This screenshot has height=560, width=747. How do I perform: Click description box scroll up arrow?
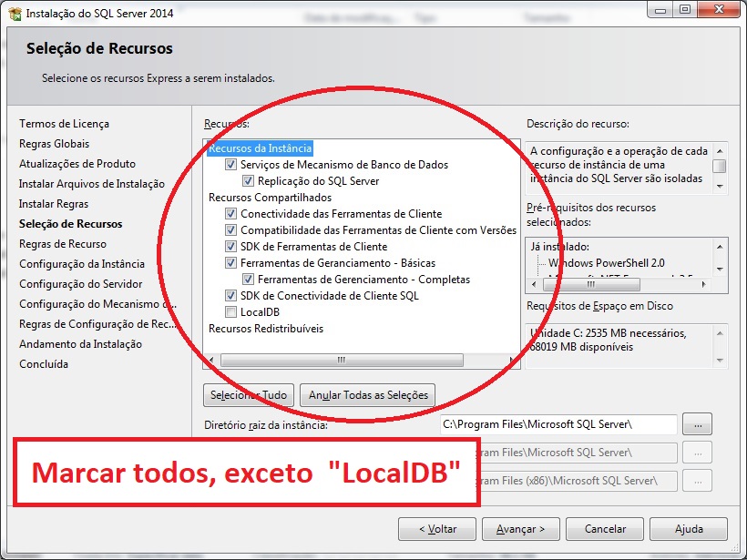(x=720, y=151)
